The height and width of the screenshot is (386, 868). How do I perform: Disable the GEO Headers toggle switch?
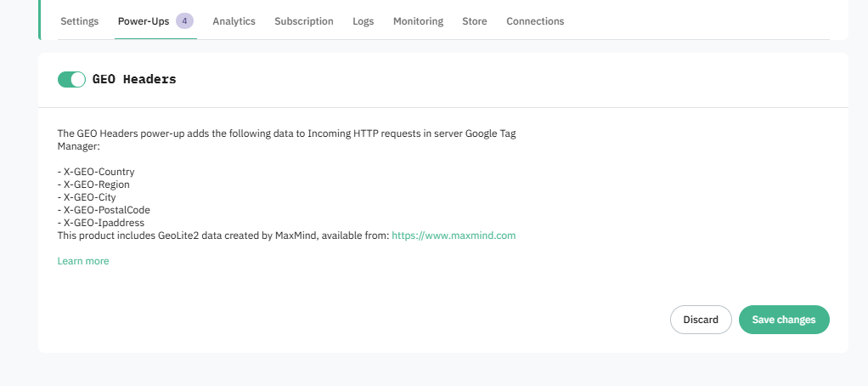coord(71,79)
